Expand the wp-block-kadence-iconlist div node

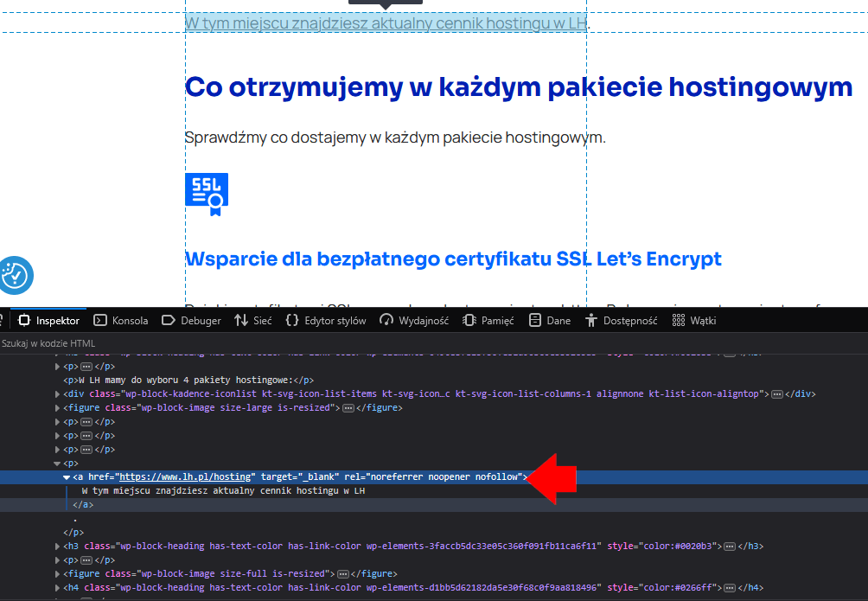click(57, 394)
